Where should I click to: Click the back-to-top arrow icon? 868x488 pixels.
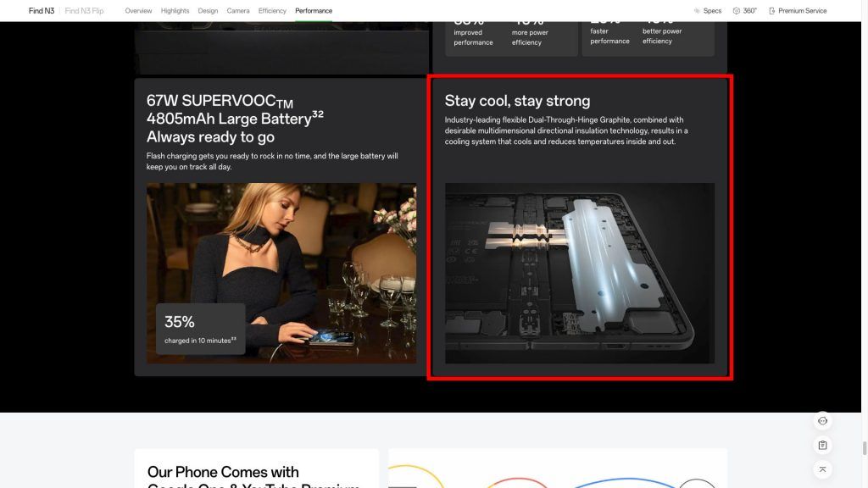[x=822, y=469]
